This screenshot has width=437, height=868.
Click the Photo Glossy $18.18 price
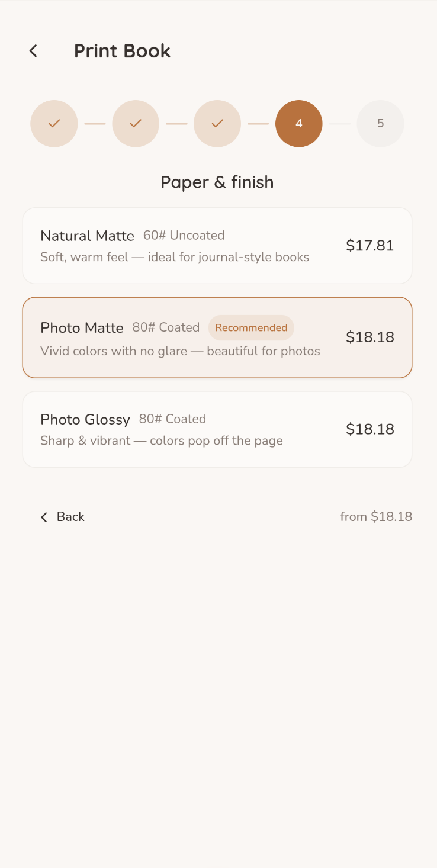(x=370, y=429)
